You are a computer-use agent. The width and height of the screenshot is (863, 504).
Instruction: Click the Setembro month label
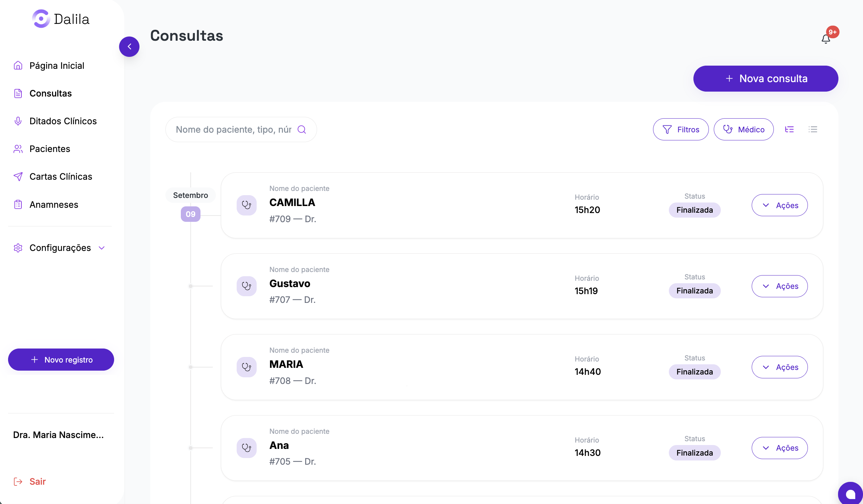point(191,195)
